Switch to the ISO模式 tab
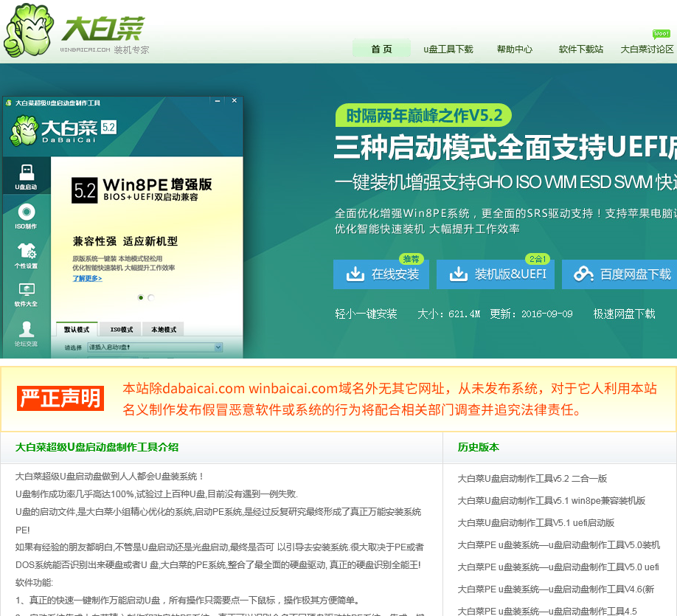Viewport: 677px width, 616px height. click(x=122, y=329)
